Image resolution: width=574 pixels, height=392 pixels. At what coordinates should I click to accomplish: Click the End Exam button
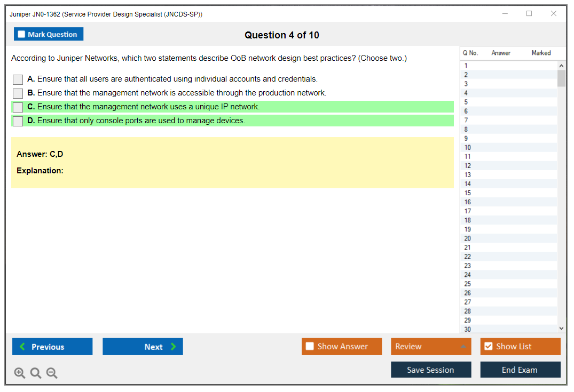pos(520,370)
